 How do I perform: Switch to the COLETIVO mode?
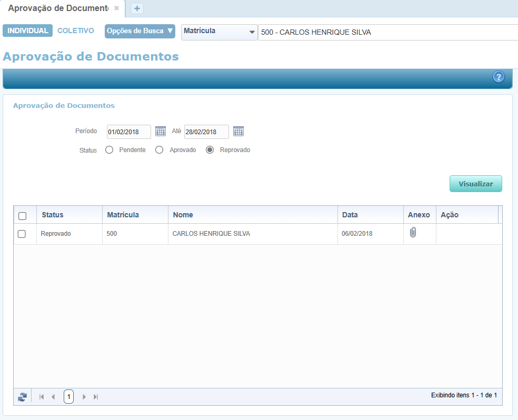point(76,31)
